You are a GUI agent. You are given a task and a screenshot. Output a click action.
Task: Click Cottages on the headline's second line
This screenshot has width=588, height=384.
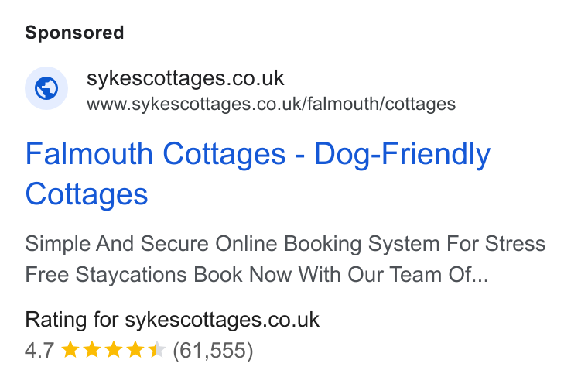point(87,194)
